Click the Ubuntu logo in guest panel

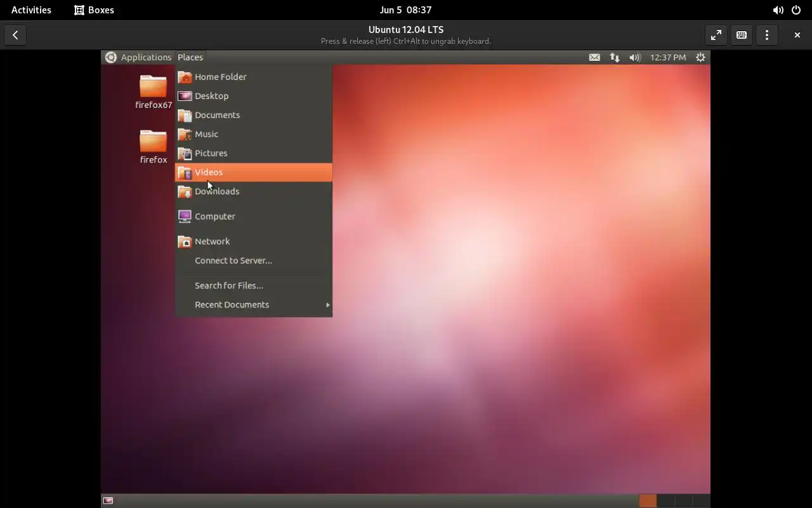tap(111, 57)
